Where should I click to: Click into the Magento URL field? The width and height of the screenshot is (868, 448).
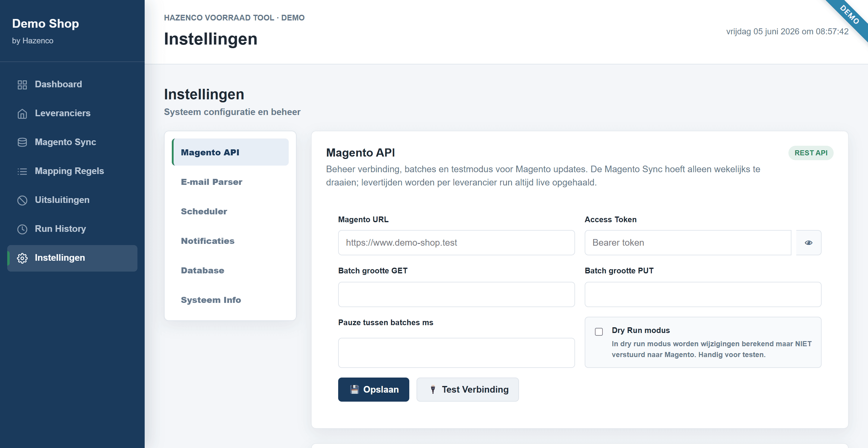(456, 243)
